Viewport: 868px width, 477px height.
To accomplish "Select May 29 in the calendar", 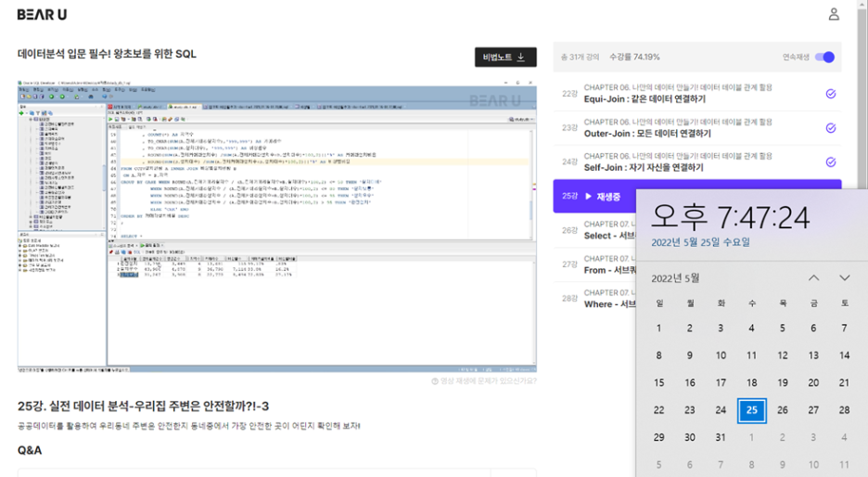I will coord(658,438).
